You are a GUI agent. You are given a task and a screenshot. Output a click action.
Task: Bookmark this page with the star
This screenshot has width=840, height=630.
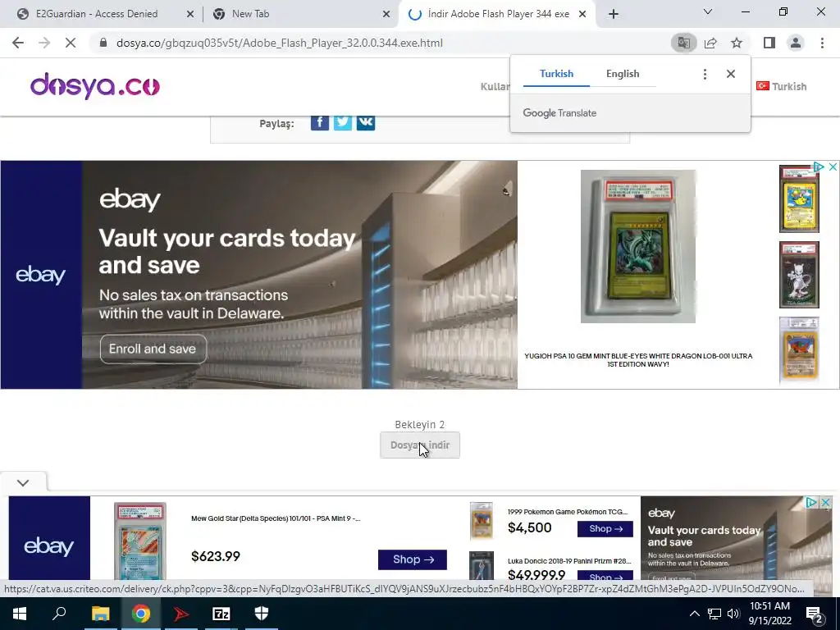737,43
